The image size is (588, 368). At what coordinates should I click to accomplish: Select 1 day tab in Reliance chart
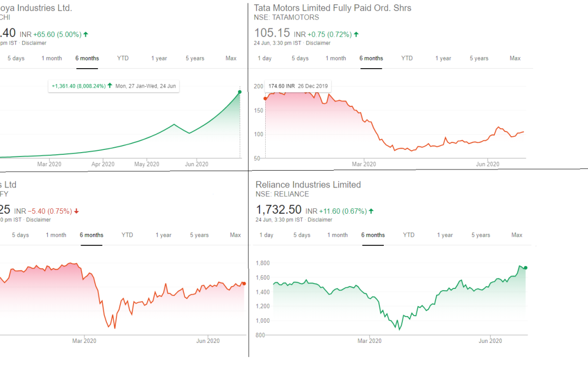click(x=266, y=235)
